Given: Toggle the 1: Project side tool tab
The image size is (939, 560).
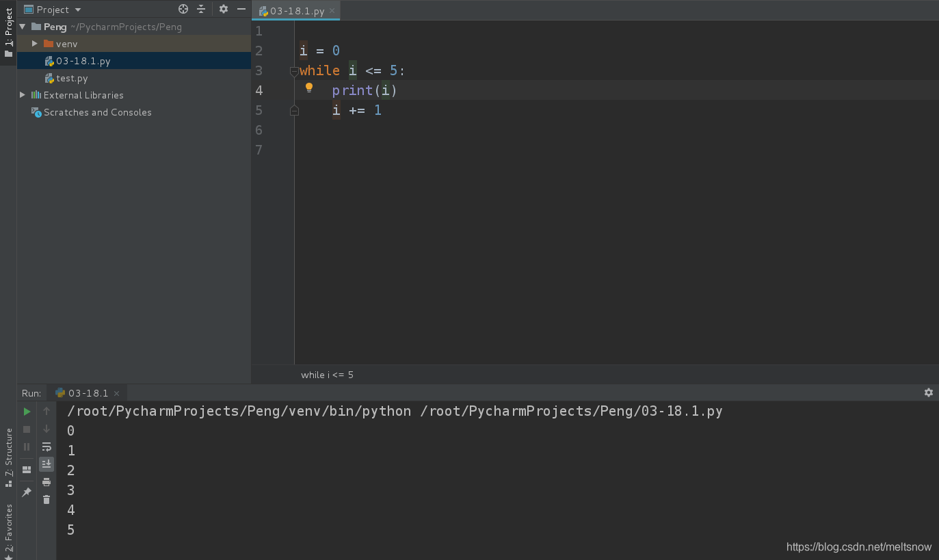Looking at the screenshot, I should pos(8,33).
